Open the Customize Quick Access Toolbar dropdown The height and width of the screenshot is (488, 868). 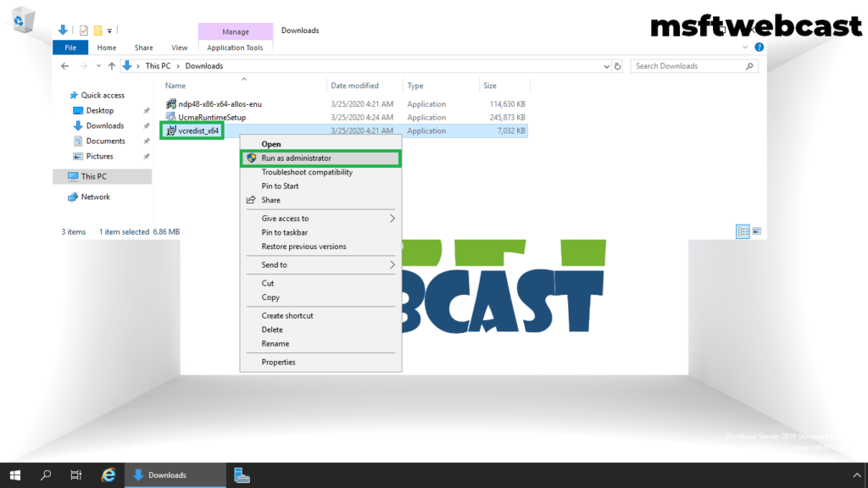point(109,31)
